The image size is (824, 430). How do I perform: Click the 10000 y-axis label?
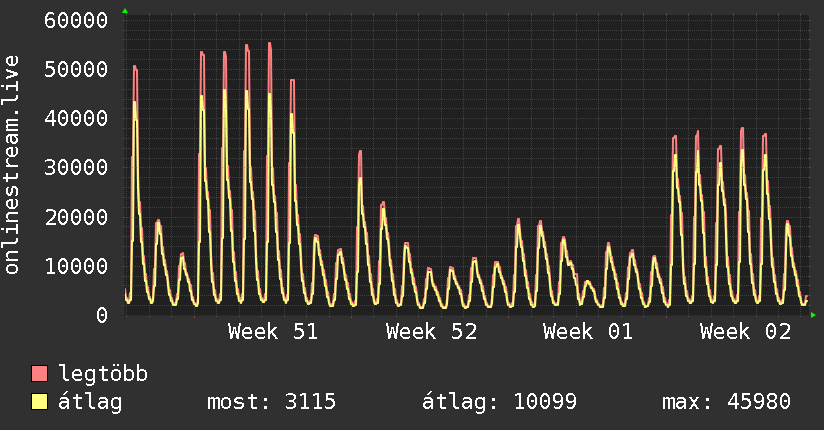[76, 266]
